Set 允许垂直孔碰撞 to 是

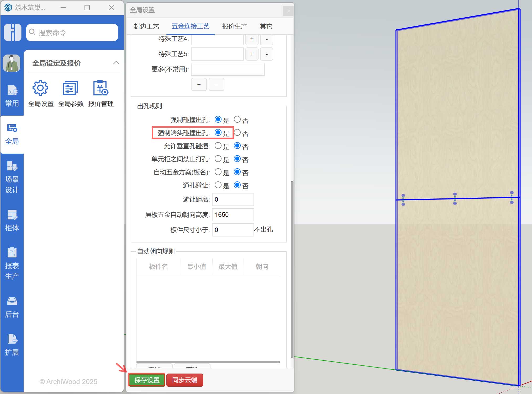[x=218, y=146]
